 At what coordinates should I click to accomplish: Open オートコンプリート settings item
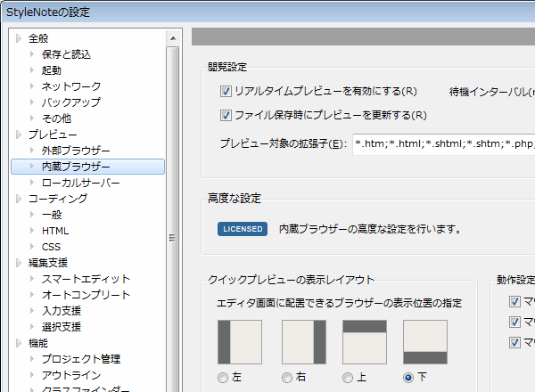[x=86, y=295]
